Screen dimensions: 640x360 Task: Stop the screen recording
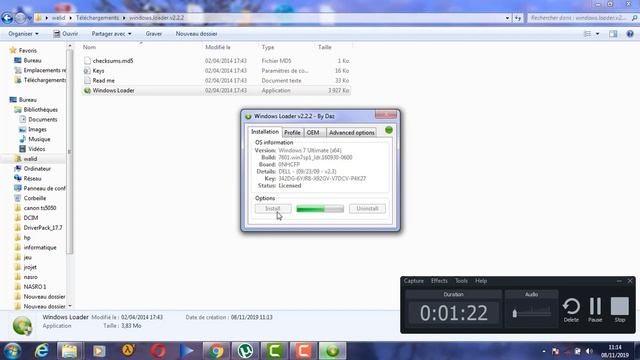[x=620, y=310]
